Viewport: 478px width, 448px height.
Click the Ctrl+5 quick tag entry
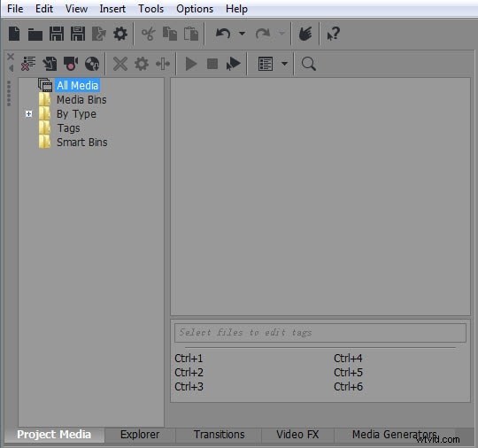point(348,373)
